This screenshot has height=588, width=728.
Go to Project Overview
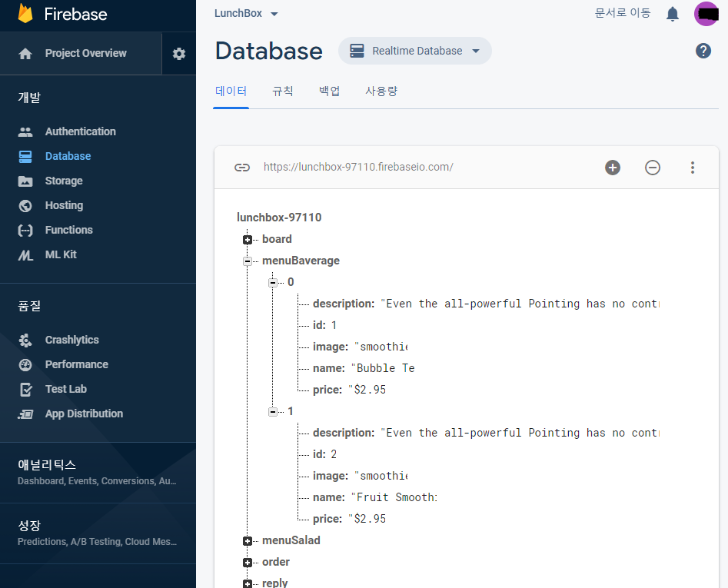pyautogui.click(x=85, y=53)
